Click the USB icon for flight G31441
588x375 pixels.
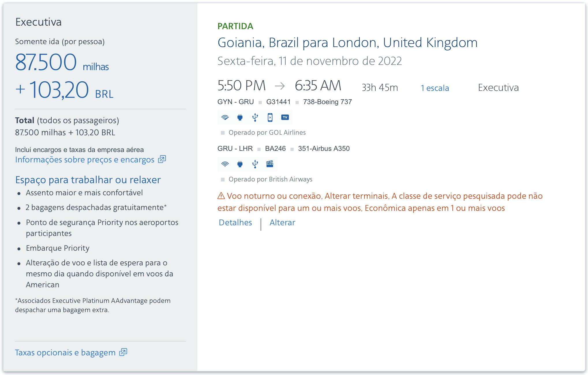coord(255,117)
